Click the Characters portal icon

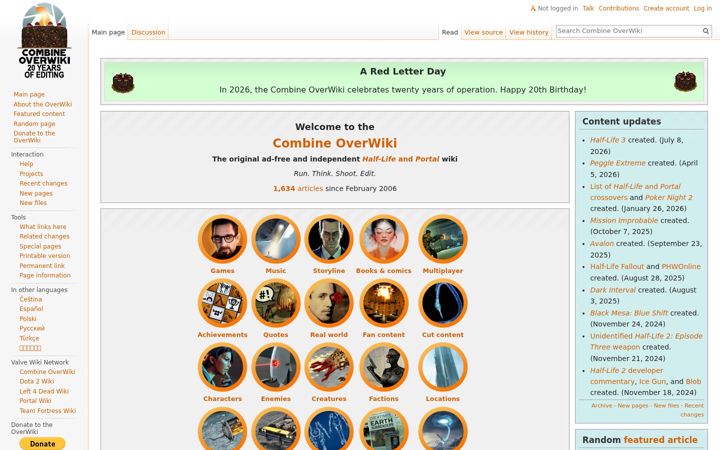coord(222,367)
